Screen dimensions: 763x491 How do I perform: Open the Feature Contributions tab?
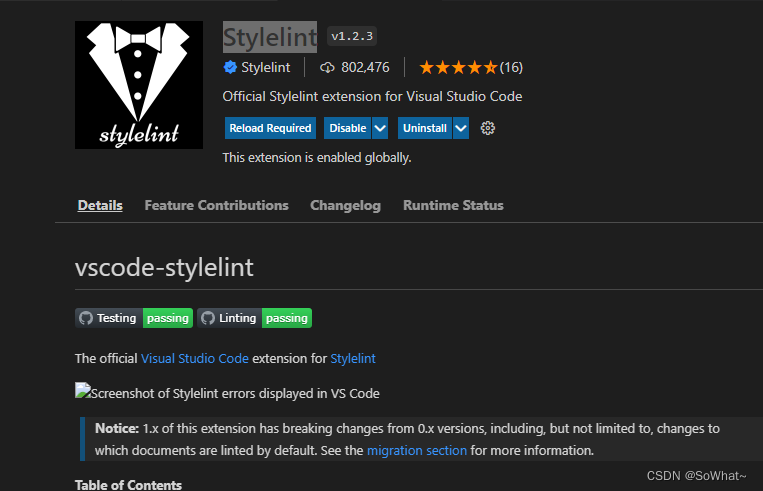(x=217, y=205)
